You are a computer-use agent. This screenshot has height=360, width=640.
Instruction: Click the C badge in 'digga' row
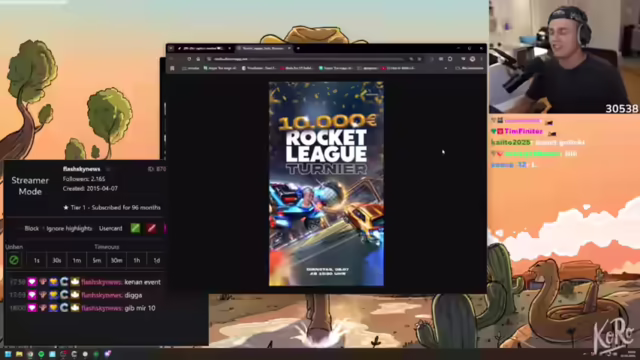pos(64,295)
